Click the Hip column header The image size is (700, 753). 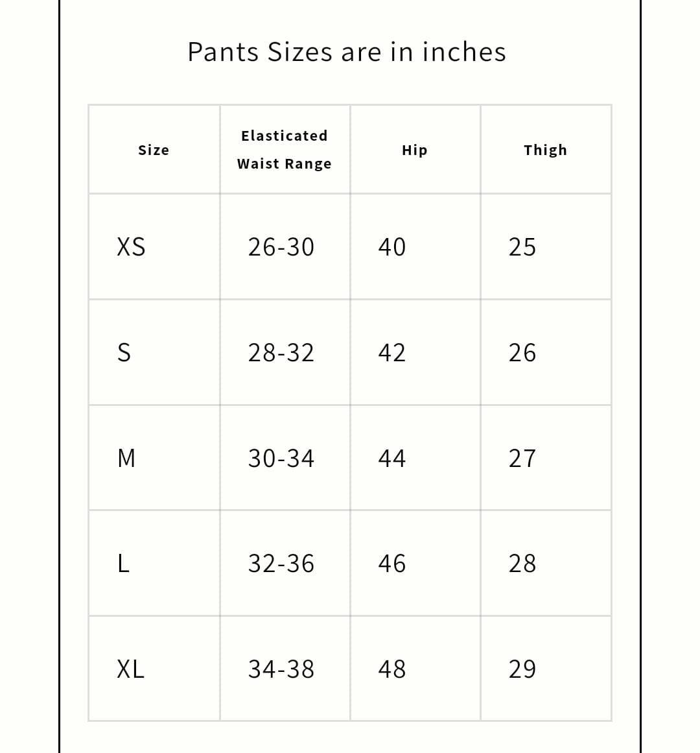[x=415, y=150]
